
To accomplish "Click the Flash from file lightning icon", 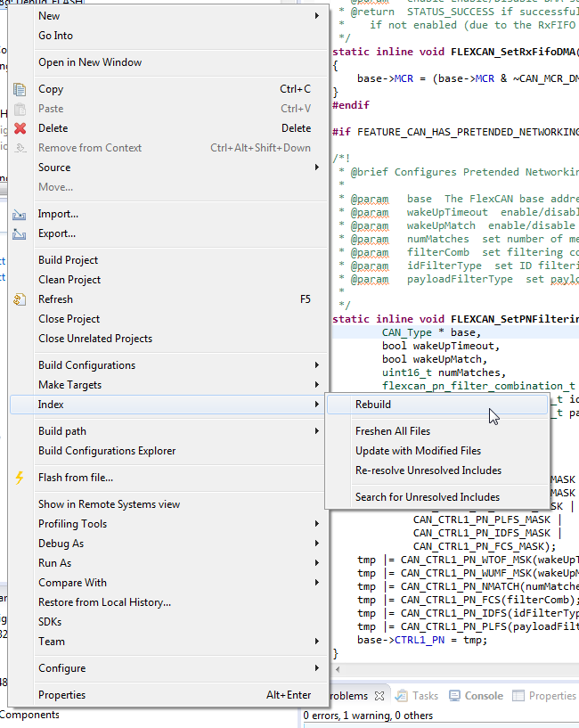I will 20,478.
